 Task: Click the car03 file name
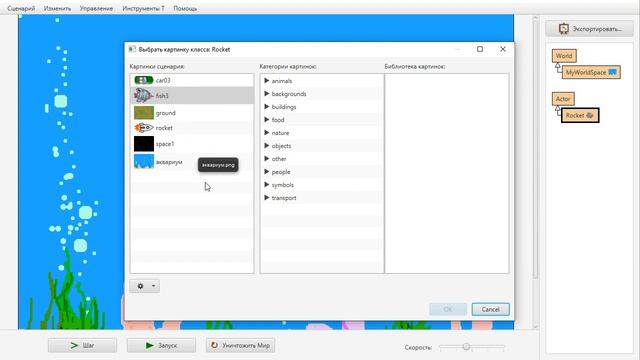163,80
